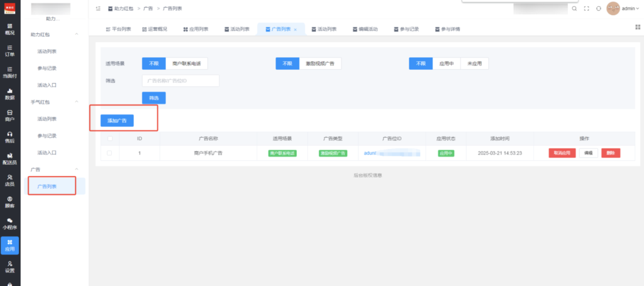Click the 添加广告 button
The image size is (644, 286).
[117, 120]
